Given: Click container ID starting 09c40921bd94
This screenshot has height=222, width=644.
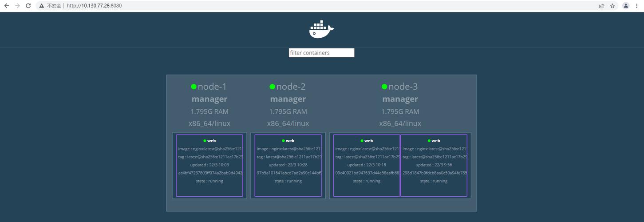Looking at the screenshot, I should click(367, 173).
